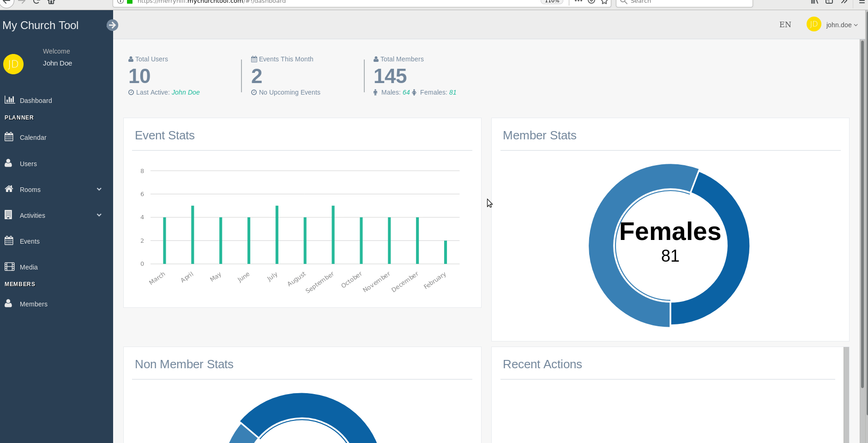Click the John Doe name in sidebar

point(57,63)
